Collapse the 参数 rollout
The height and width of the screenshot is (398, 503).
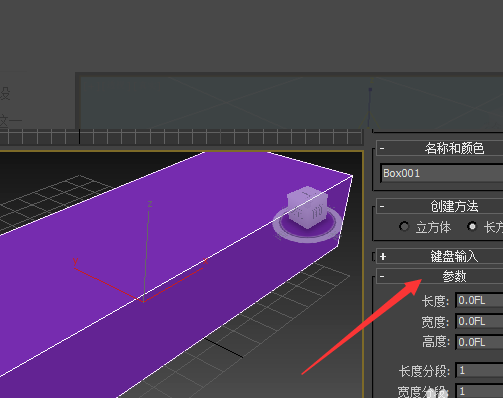coord(382,276)
